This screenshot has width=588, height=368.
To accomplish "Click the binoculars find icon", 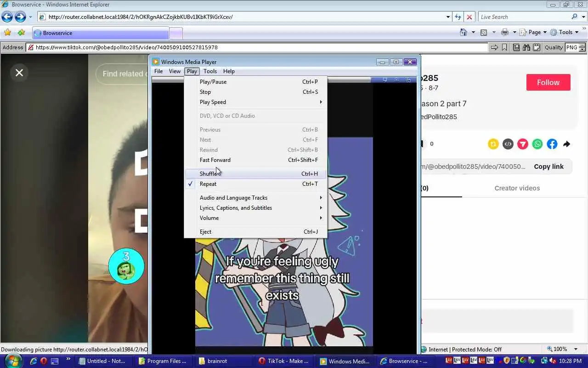I will click(x=526, y=47).
